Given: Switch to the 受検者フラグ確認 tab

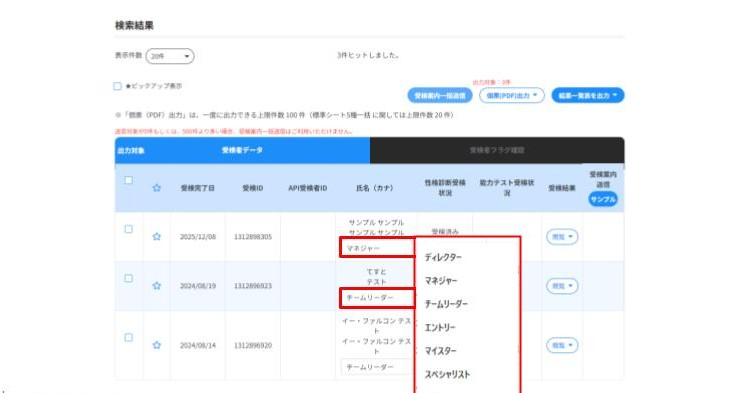Looking at the screenshot, I should tap(497, 150).
